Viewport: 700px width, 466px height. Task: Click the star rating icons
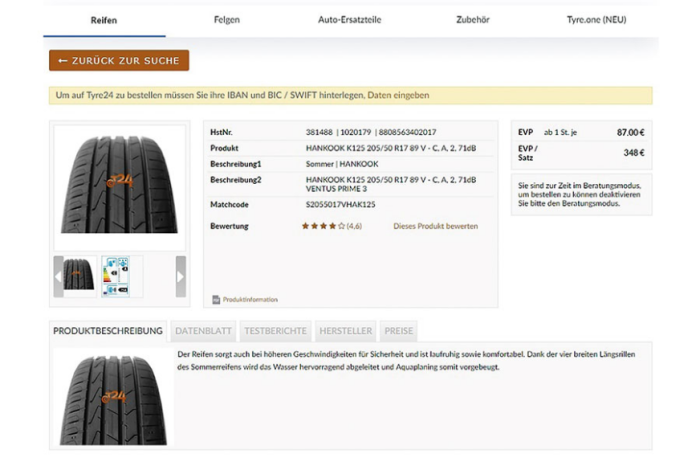tap(323, 226)
